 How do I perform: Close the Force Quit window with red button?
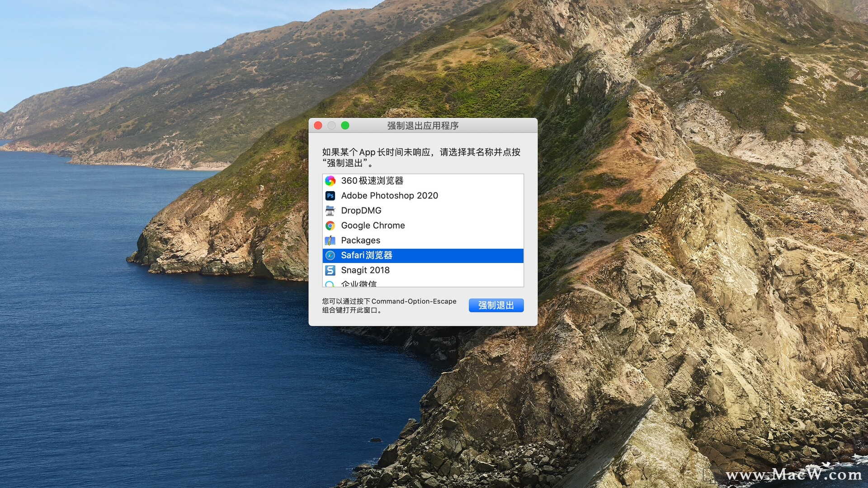coord(318,126)
